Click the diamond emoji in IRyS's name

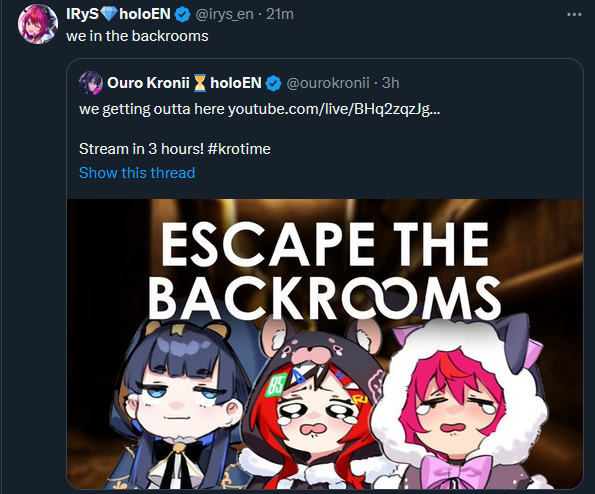tap(109, 14)
